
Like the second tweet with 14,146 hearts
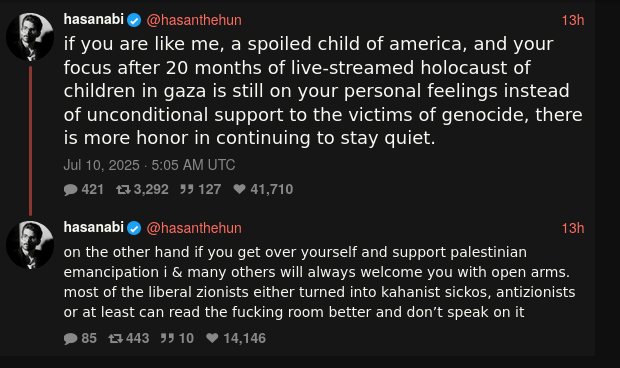[212, 338]
